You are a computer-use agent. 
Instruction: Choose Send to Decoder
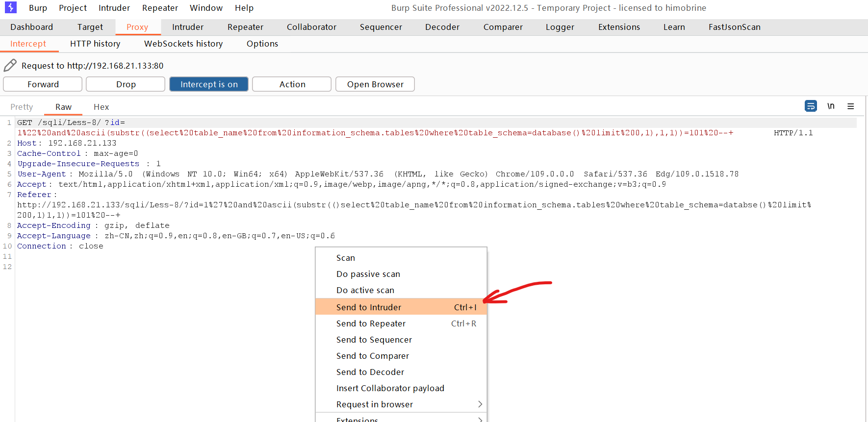(x=401, y=372)
